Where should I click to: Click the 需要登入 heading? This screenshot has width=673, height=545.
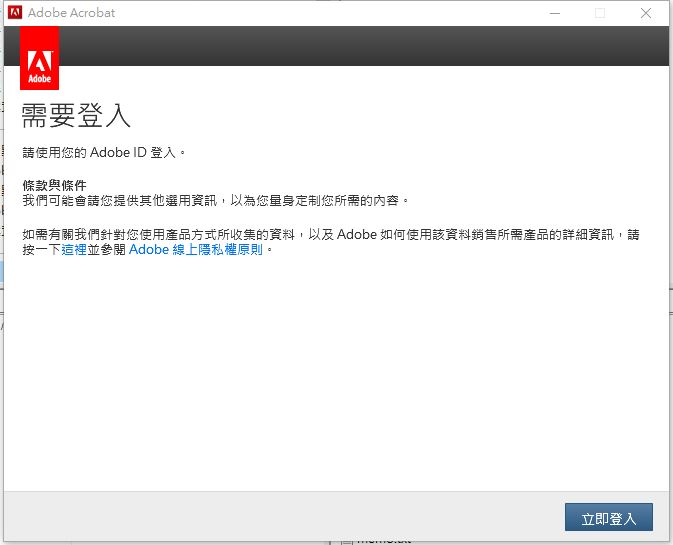pos(76,115)
